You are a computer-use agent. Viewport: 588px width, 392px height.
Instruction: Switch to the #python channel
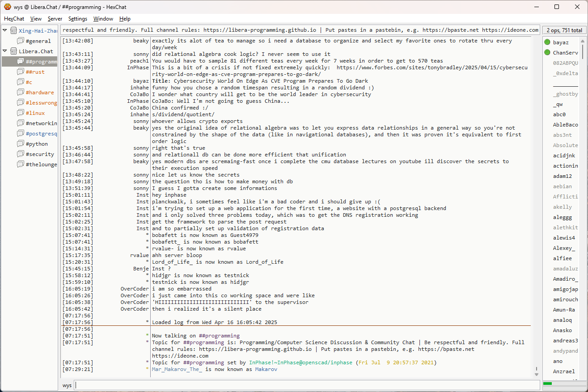coord(37,144)
